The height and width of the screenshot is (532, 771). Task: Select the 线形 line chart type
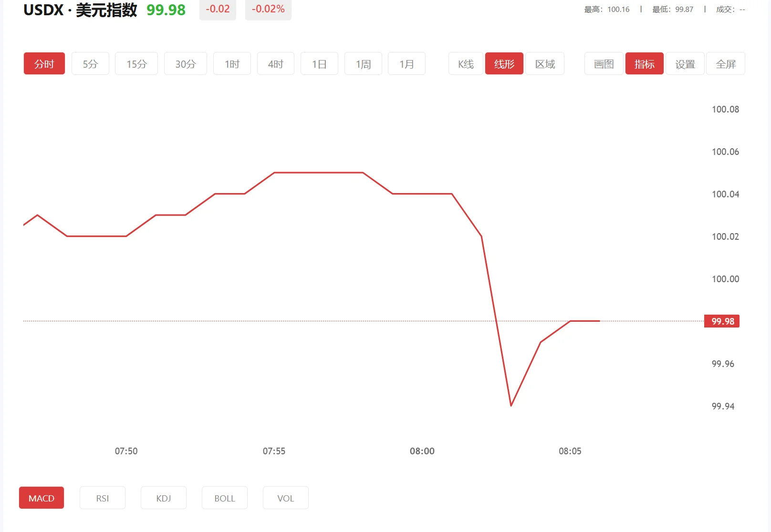click(x=504, y=64)
